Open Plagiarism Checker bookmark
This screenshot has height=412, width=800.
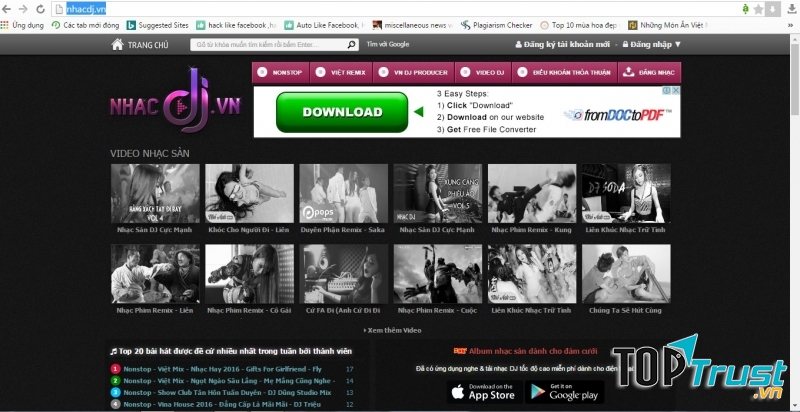tap(496, 25)
